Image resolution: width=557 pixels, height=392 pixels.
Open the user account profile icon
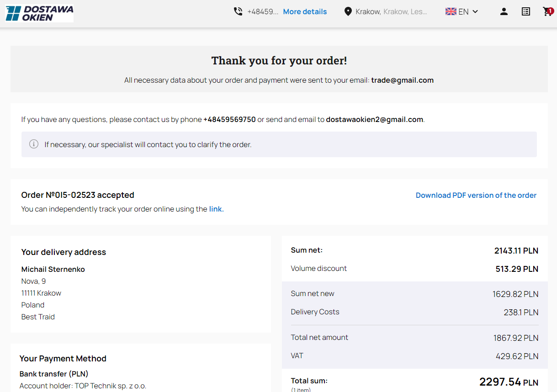click(x=504, y=11)
